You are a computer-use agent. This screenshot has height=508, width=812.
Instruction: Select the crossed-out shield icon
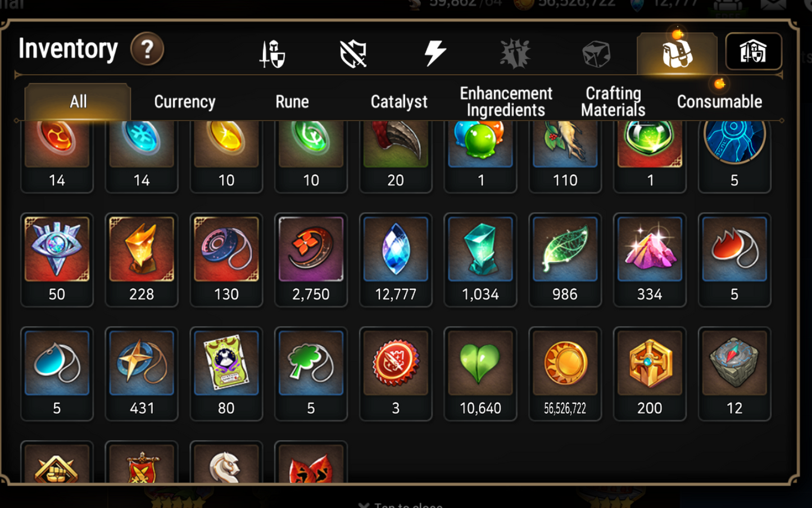[353, 54]
